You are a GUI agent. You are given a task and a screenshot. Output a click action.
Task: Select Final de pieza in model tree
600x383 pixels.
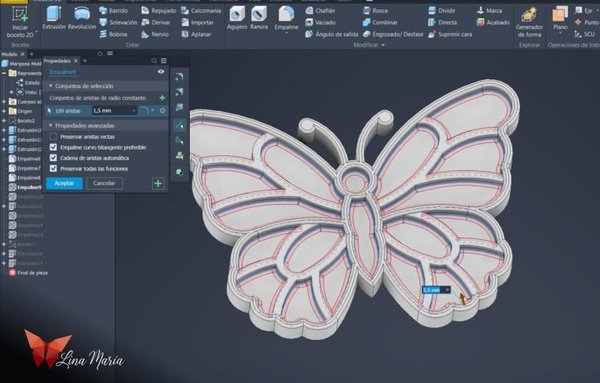coord(28,273)
